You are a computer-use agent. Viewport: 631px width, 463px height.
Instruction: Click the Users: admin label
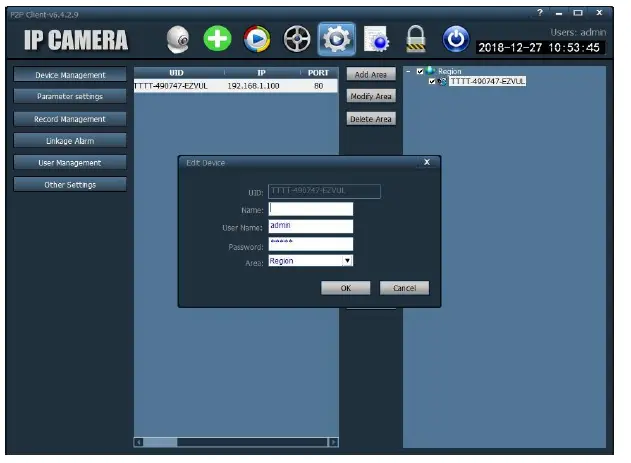tap(578, 32)
